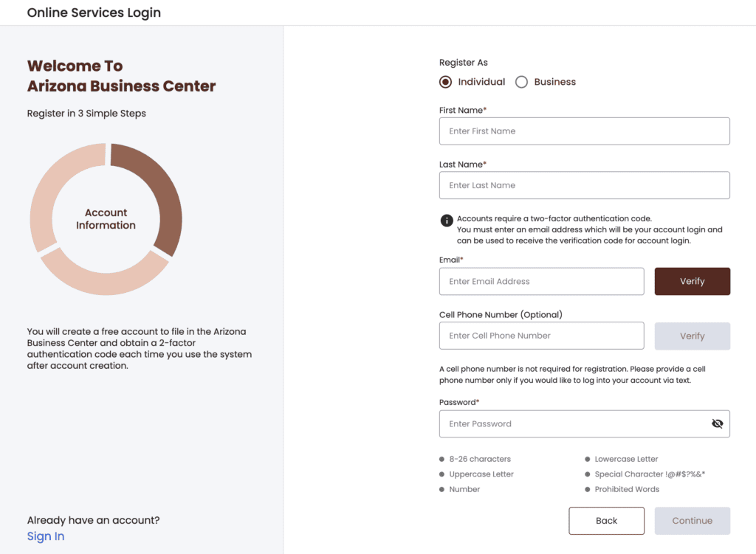
Task: Verify the email address
Action: (x=693, y=281)
